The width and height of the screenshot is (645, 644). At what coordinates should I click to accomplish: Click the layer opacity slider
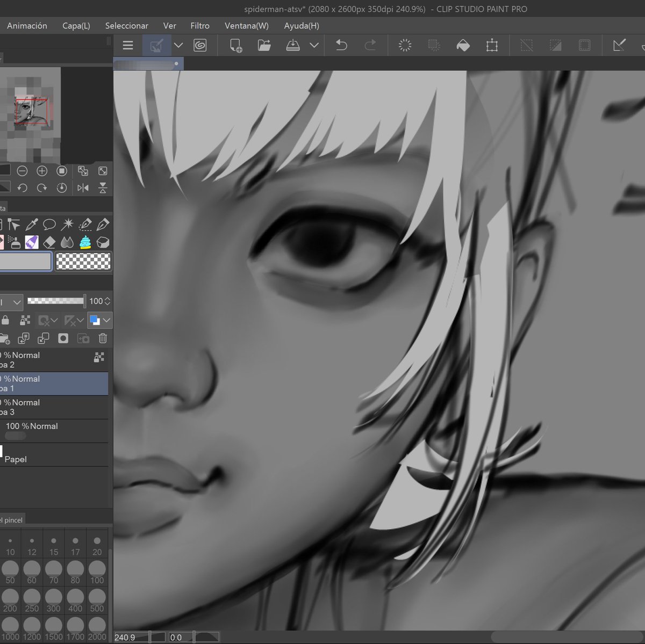[56, 301]
